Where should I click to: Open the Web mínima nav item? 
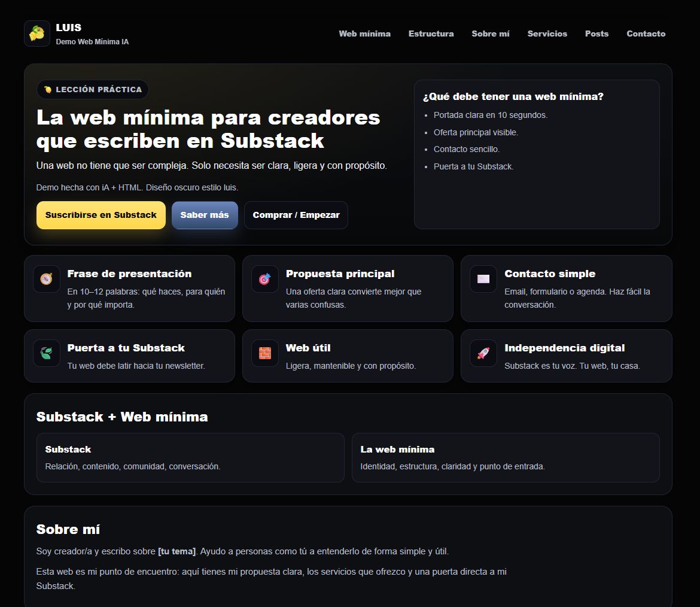tap(364, 34)
